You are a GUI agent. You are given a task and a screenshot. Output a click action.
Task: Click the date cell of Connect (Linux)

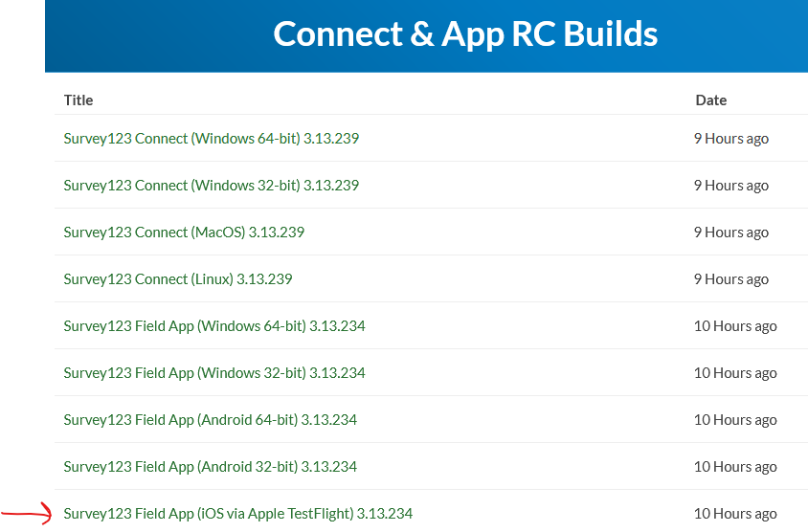731,279
